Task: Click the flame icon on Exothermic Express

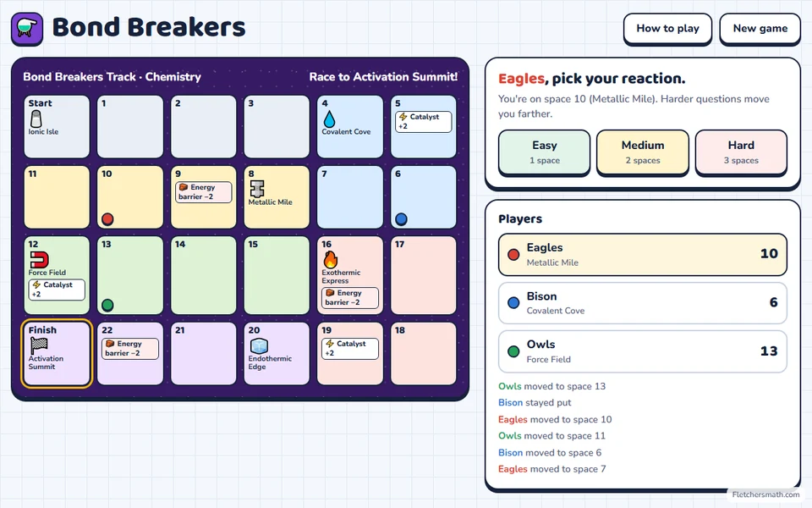Action: coord(331,259)
